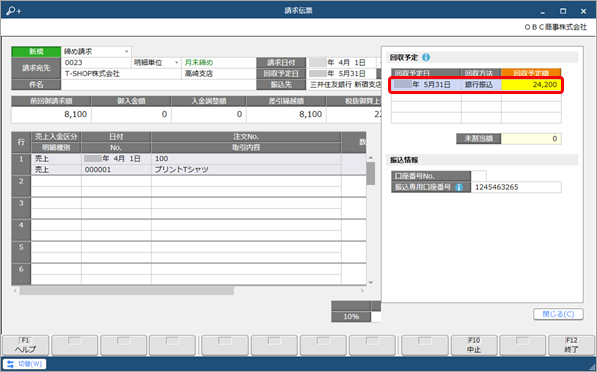Click 売上入金区分 column header
This screenshot has width=597, height=372.
[x=56, y=137]
